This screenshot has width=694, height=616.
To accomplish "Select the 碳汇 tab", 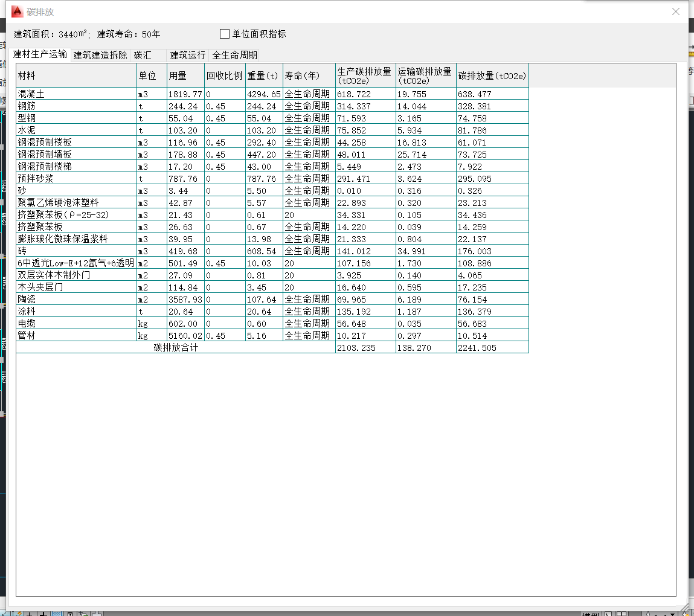I will click(143, 55).
